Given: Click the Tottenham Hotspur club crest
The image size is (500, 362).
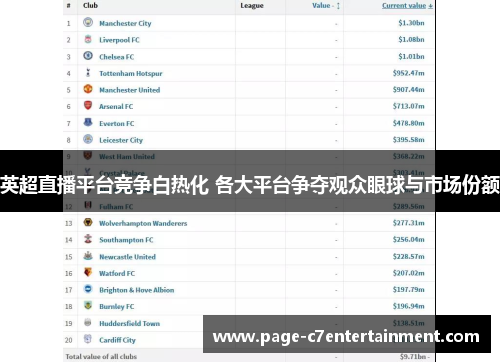Looking at the screenshot, I should [88, 72].
